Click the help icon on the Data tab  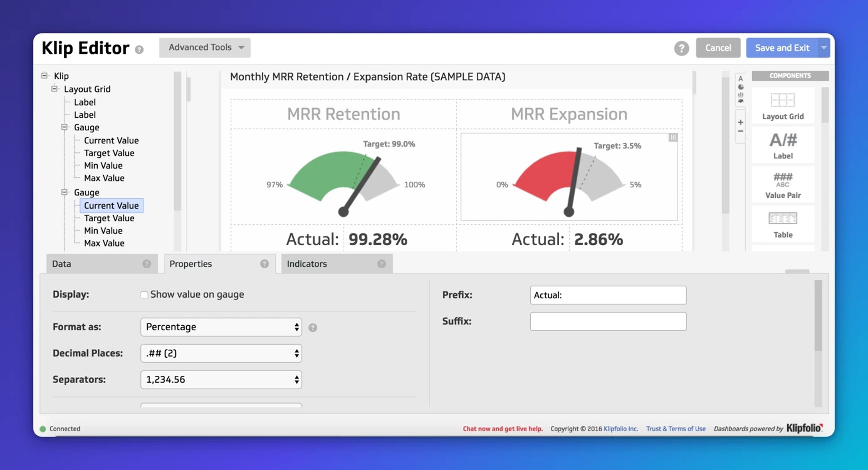(x=146, y=264)
